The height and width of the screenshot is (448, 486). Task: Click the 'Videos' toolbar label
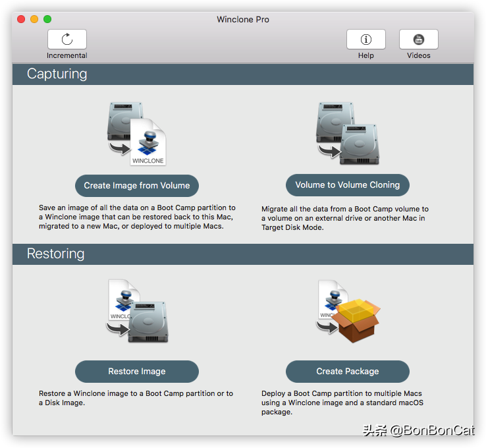[418, 55]
